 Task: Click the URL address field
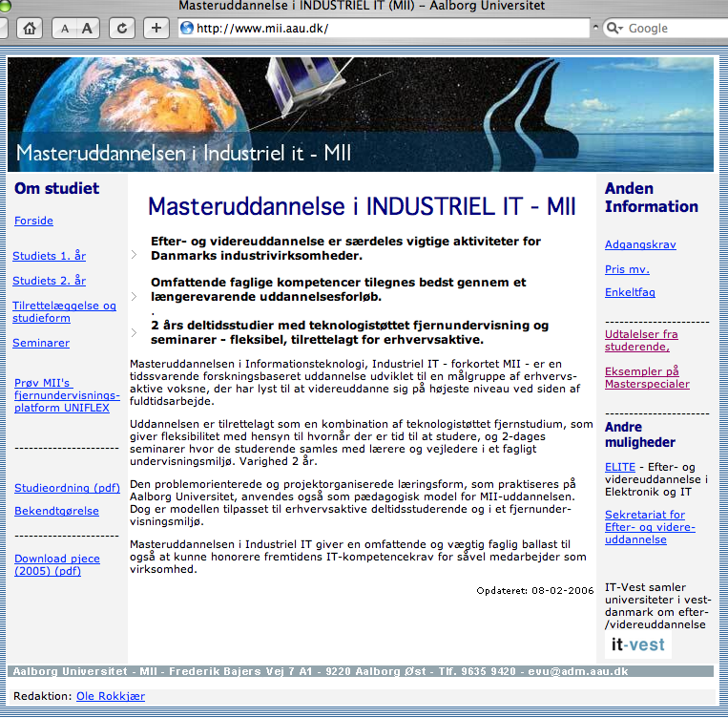pyautogui.click(x=382, y=29)
